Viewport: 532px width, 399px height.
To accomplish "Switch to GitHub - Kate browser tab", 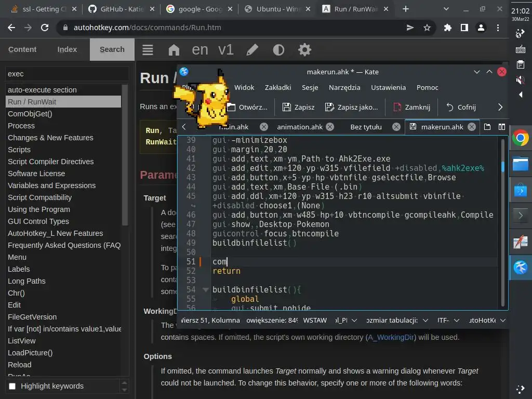I will click(122, 9).
